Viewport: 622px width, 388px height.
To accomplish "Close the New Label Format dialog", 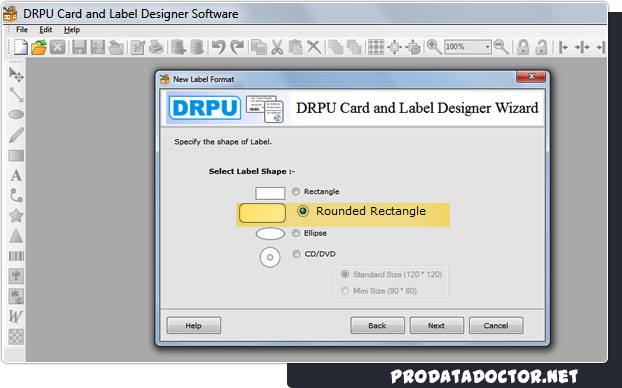I will [531, 77].
